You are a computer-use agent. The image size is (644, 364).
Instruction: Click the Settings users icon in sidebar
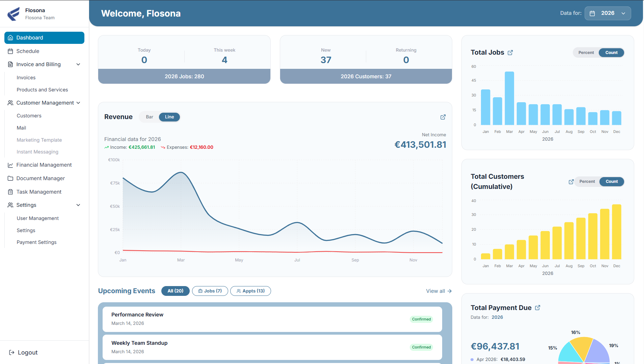tap(10, 205)
